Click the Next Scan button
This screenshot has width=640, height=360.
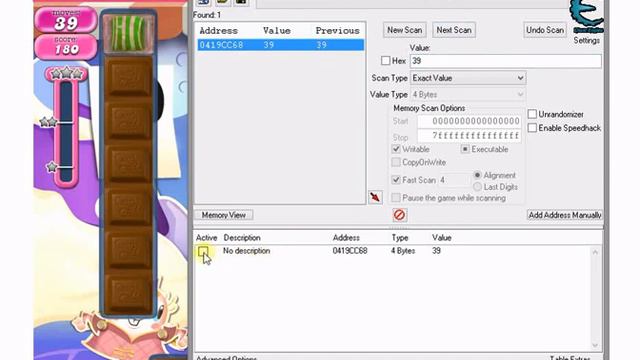[x=454, y=30]
